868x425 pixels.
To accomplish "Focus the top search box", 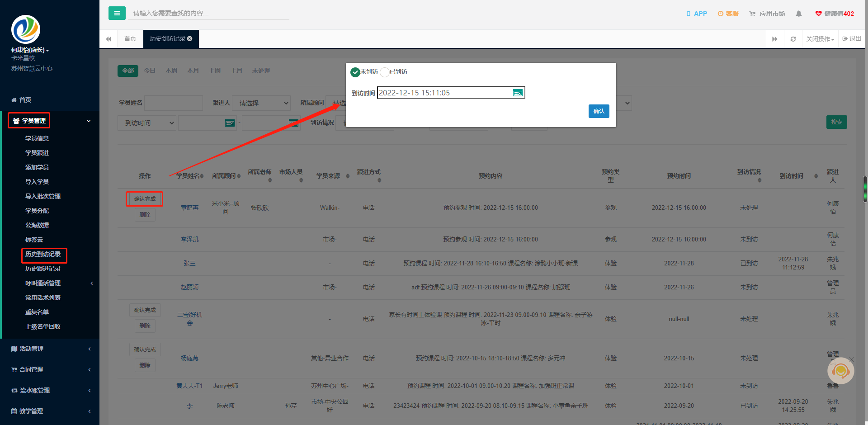I will pyautogui.click(x=209, y=13).
